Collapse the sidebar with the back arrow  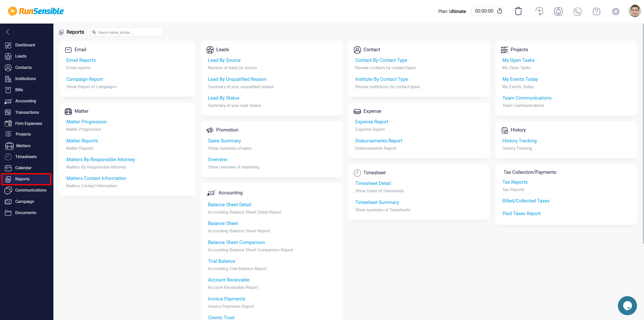(x=8, y=32)
